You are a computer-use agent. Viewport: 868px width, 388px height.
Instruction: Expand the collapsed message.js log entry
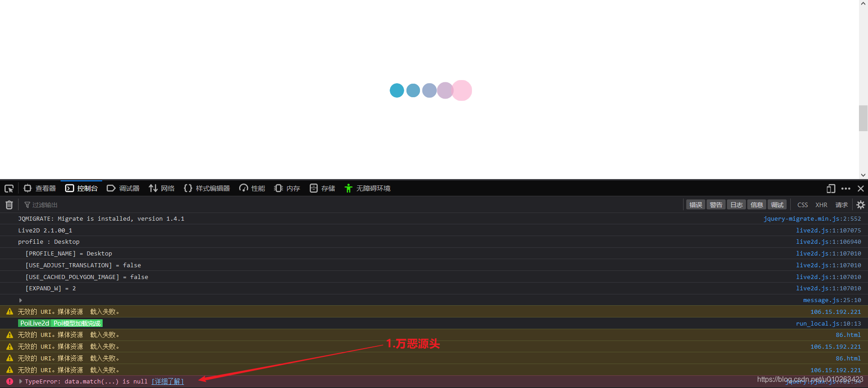(x=20, y=300)
